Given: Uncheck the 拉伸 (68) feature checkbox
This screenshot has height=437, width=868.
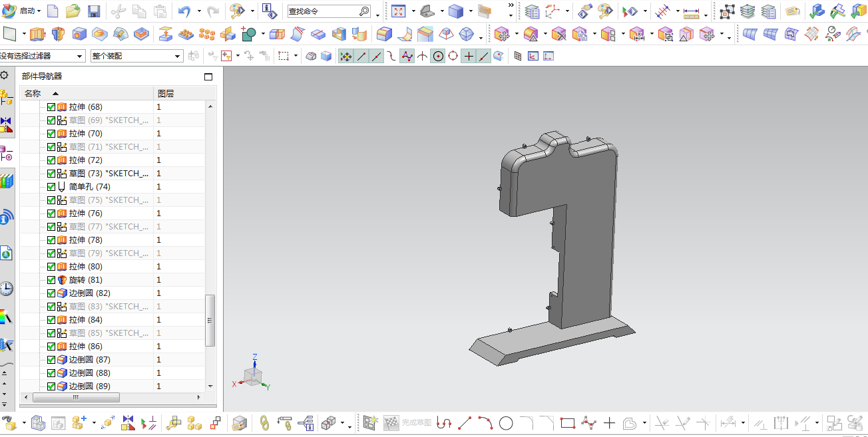Looking at the screenshot, I should coord(51,106).
